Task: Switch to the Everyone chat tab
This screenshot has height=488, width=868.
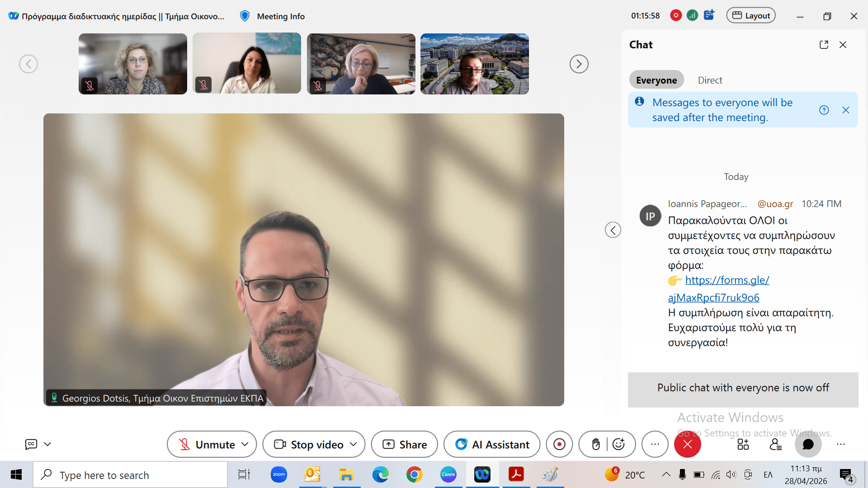Action: click(656, 80)
